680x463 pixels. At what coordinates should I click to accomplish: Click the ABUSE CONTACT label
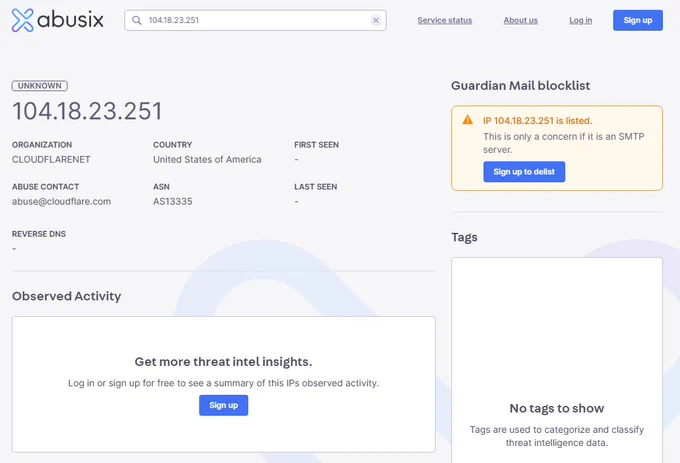(x=45, y=187)
